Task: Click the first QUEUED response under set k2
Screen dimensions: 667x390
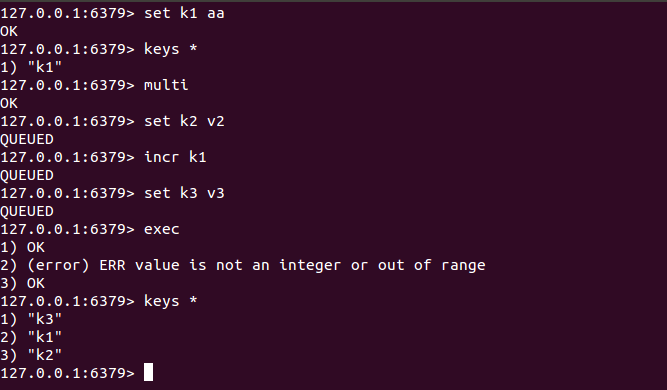Action: [27, 139]
